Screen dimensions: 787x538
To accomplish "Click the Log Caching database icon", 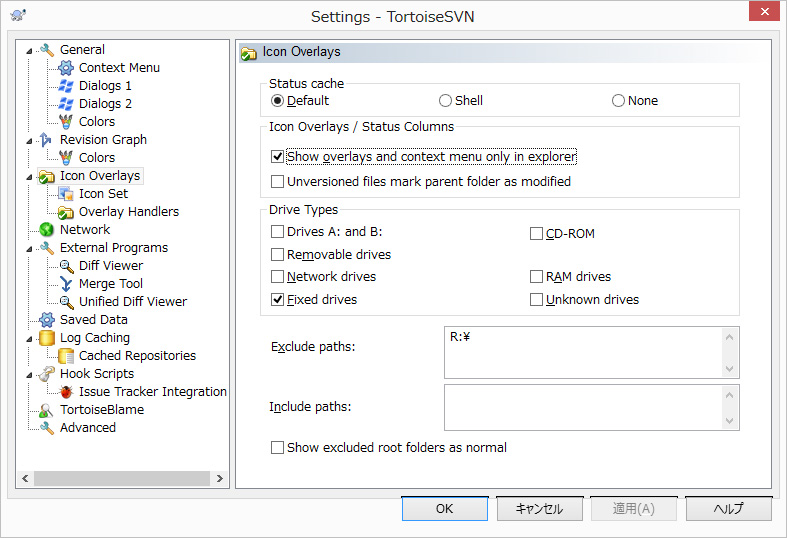I will [x=47, y=338].
